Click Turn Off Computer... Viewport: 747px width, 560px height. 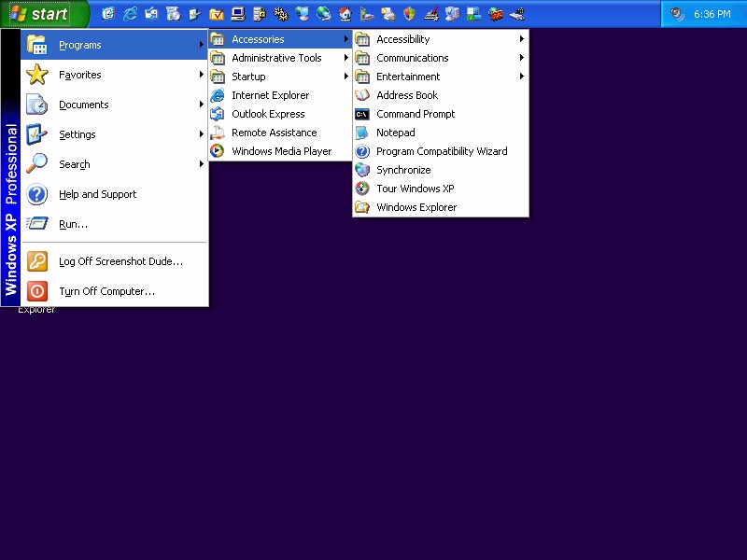(106, 291)
